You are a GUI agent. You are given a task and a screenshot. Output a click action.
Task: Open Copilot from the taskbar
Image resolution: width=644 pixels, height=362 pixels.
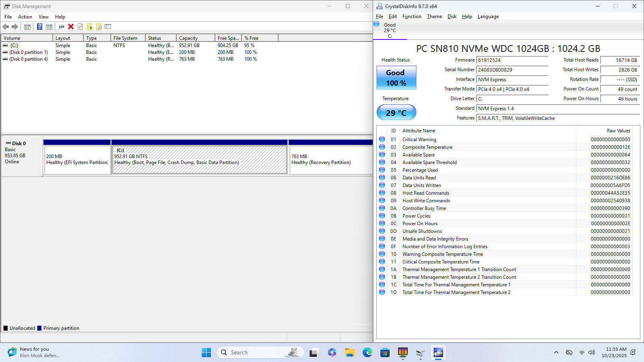(x=332, y=352)
